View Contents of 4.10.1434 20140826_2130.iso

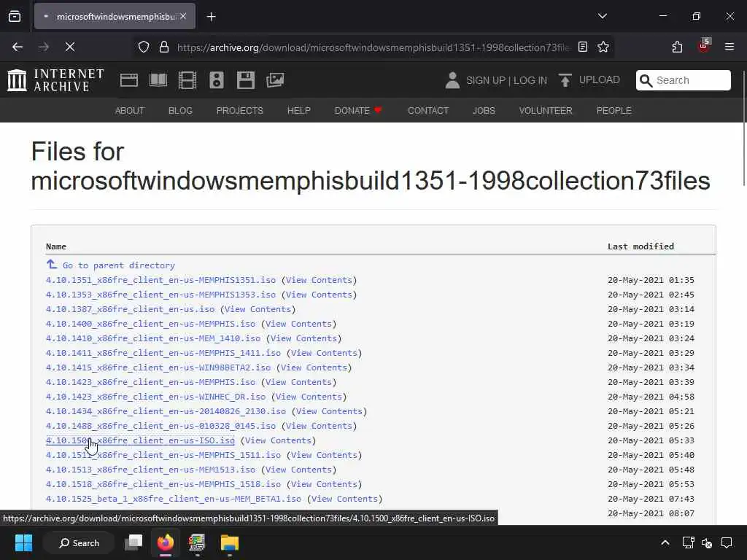tap(329, 411)
